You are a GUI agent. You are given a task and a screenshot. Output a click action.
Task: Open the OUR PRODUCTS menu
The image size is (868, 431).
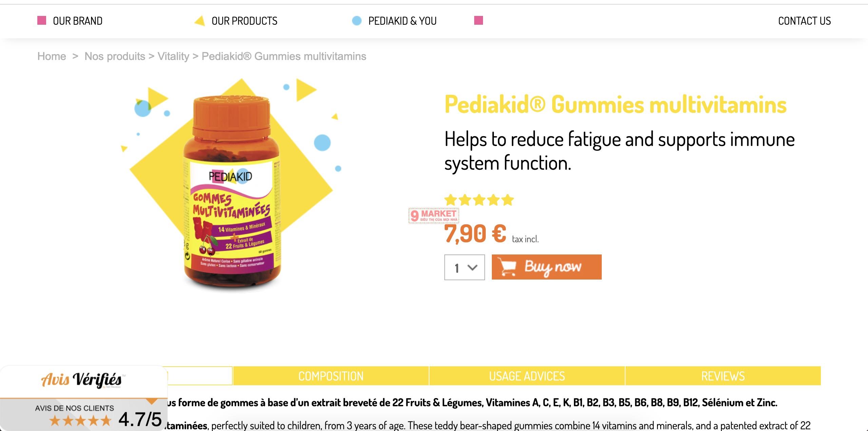244,21
